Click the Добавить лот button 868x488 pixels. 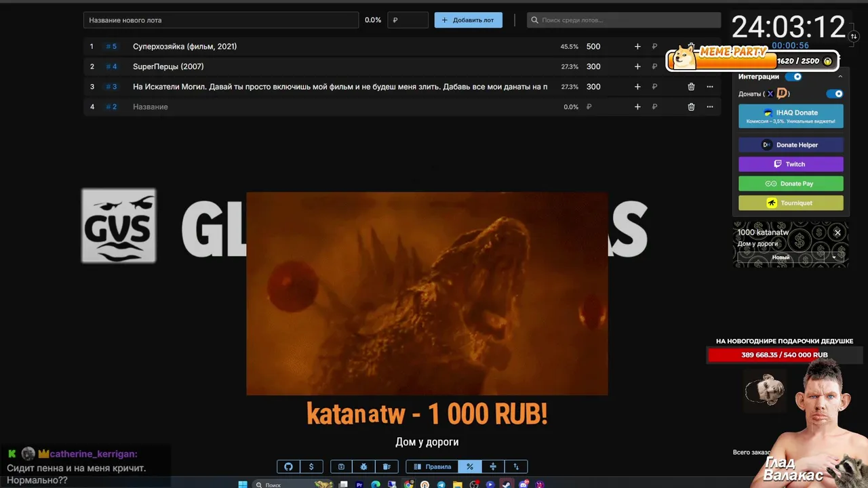[469, 20]
